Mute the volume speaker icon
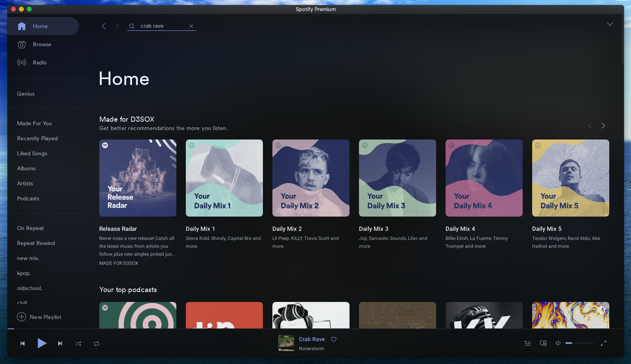Viewport: 631px width, 364px height. tap(558, 343)
